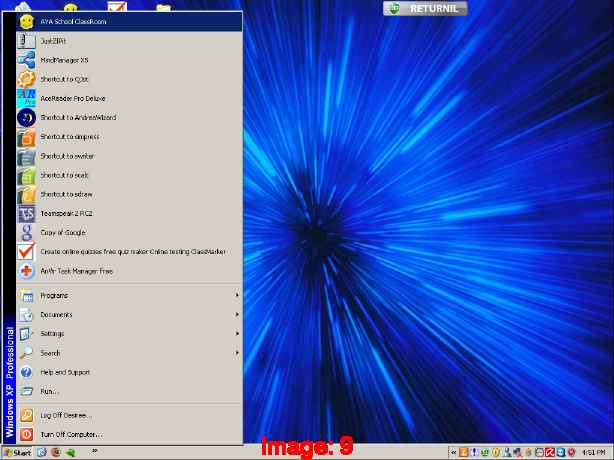Image resolution: width=614 pixels, height=460 pixels.
Task: Select Log Off Desiree...
Action: click(129, 415)
